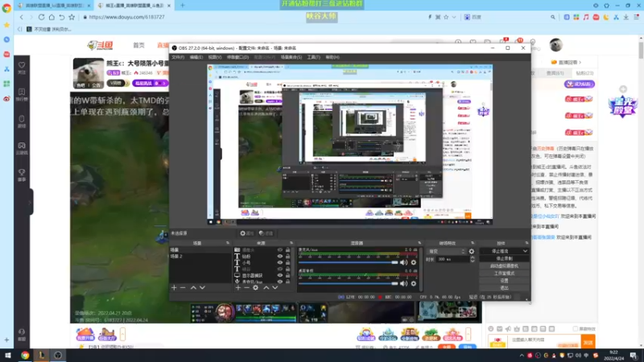Reload the browser page
644x362 pixels.
click(x=41, y=17)
